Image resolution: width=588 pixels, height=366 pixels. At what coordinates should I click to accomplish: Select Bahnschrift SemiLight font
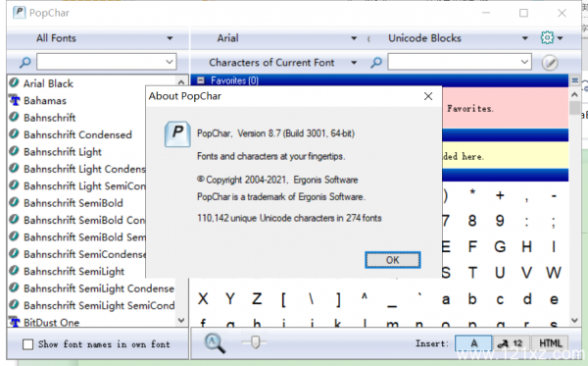pos(73,271)
